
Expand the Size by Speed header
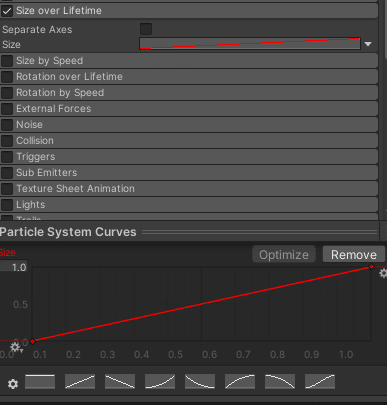click(189, 61)
